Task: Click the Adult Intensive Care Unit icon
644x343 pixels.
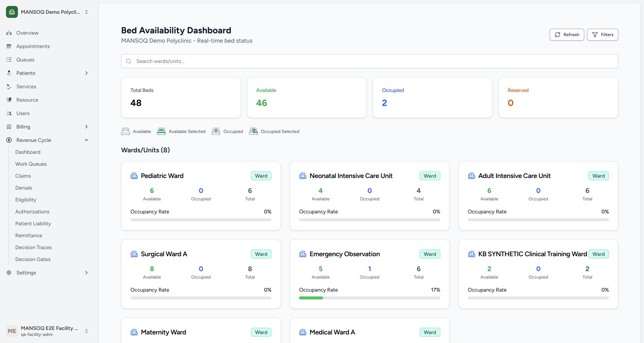Action: (x=471, y=176)
